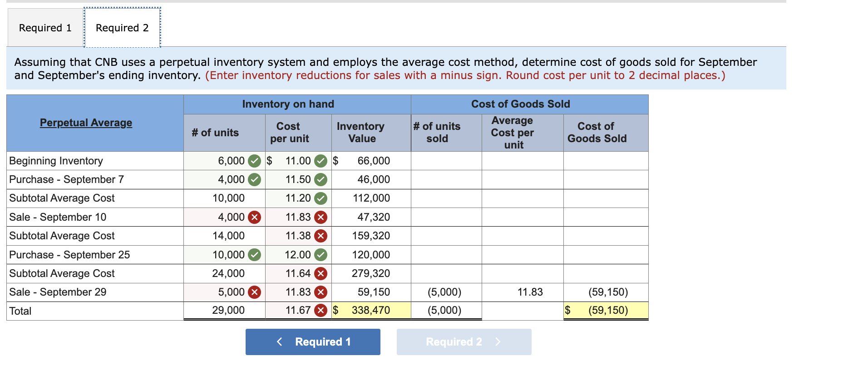
Task: Go back using the blue Required 1 button
Action: pyautogui.click(x=313, y=342)
